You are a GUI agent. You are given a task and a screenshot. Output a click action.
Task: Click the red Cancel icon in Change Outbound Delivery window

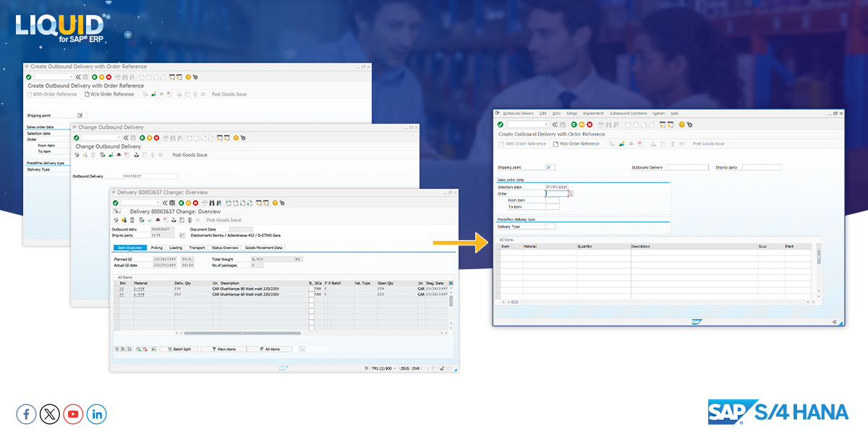point(158,137)
